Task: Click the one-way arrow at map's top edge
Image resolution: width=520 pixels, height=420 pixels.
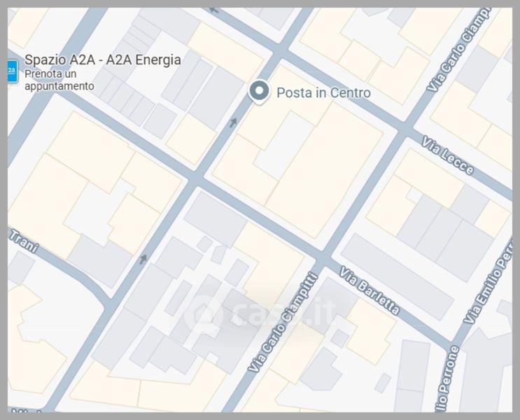Action: point(214,10)
